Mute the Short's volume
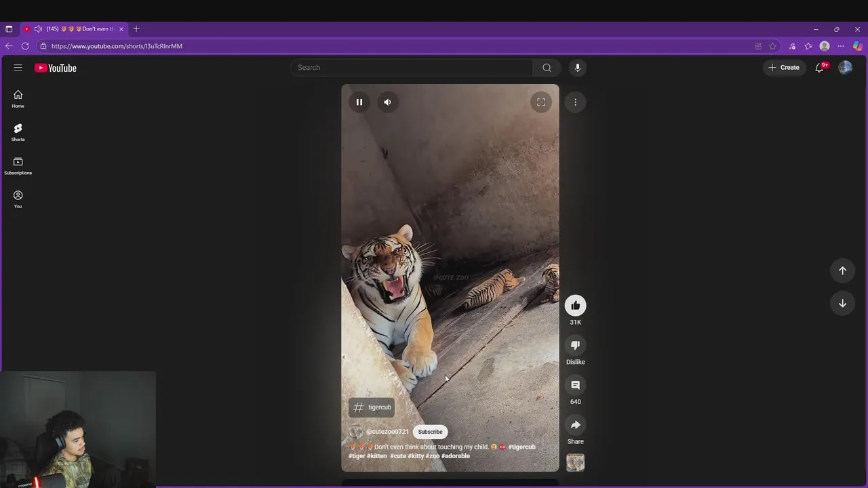The width and height of the screenshot is (868, 488). (387, 102)
